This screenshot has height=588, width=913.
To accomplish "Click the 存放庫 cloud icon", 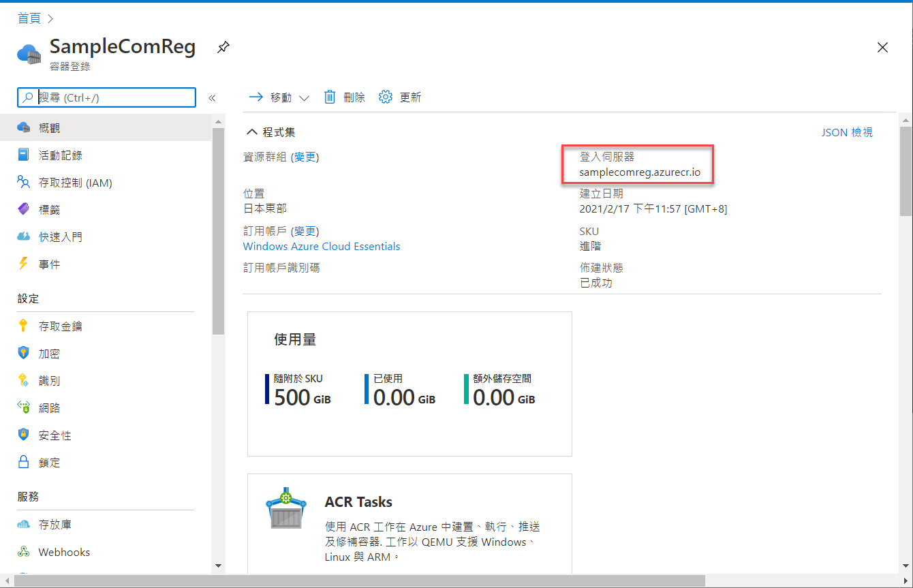I will (24, 525).
